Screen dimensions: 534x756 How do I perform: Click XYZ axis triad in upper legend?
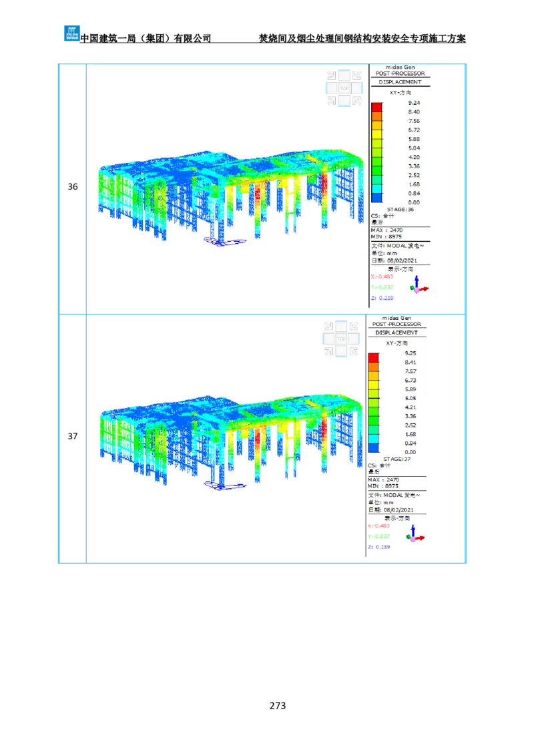[x=419, y=286]
